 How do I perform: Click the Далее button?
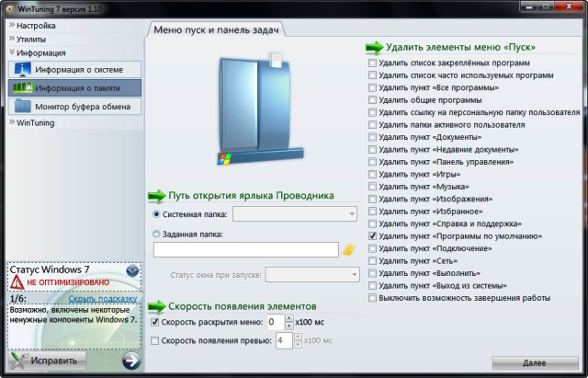coord(535,363)
